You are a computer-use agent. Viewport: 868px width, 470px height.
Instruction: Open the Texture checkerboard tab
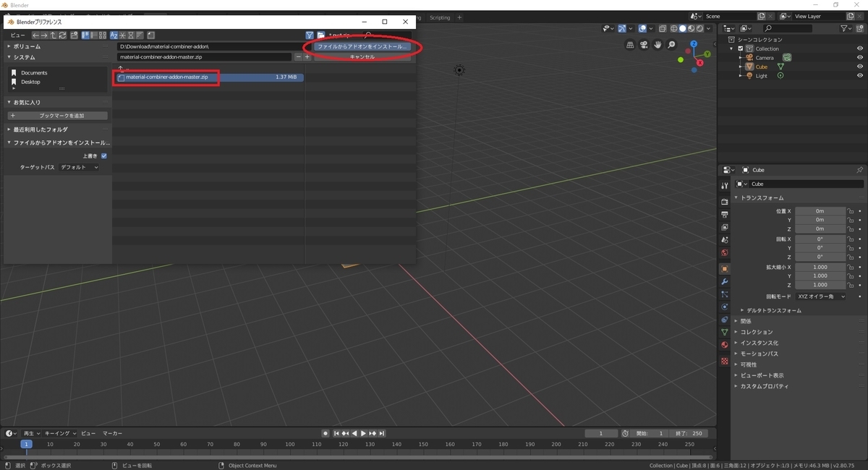tap(725, 360)
